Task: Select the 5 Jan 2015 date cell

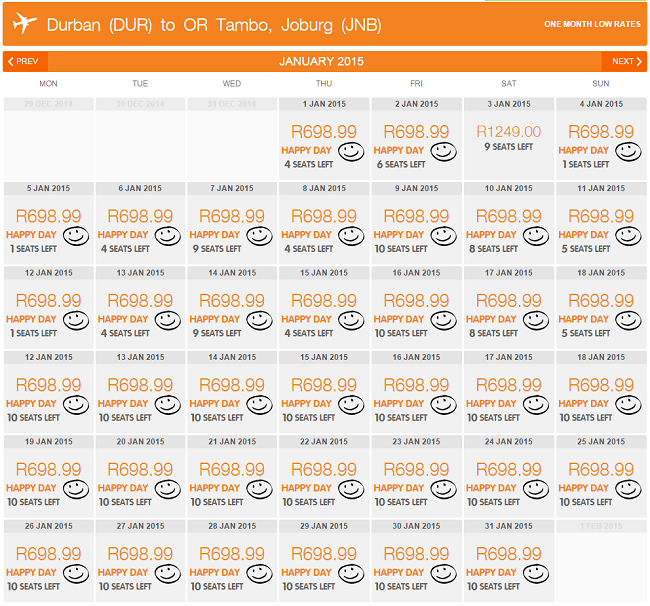Action: [x=49, y=223]
